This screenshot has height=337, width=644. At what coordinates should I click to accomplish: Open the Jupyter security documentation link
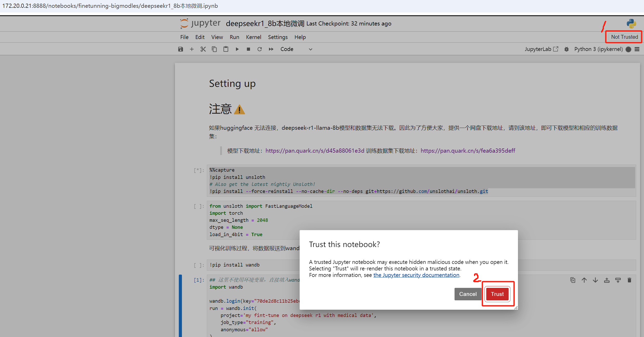pyautogui.click(x=416, y=275)
